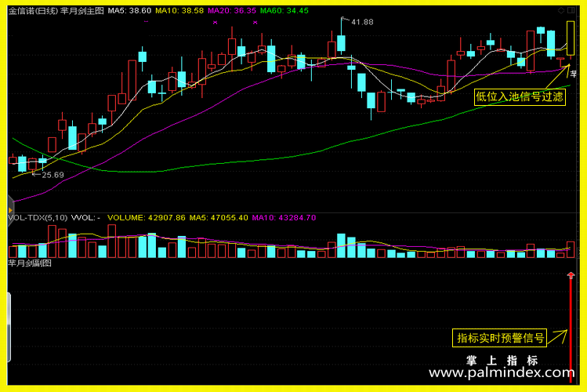Click the diamond icon at chart top-right
This screenshot has height=392, width=587.
coord(561,10)
